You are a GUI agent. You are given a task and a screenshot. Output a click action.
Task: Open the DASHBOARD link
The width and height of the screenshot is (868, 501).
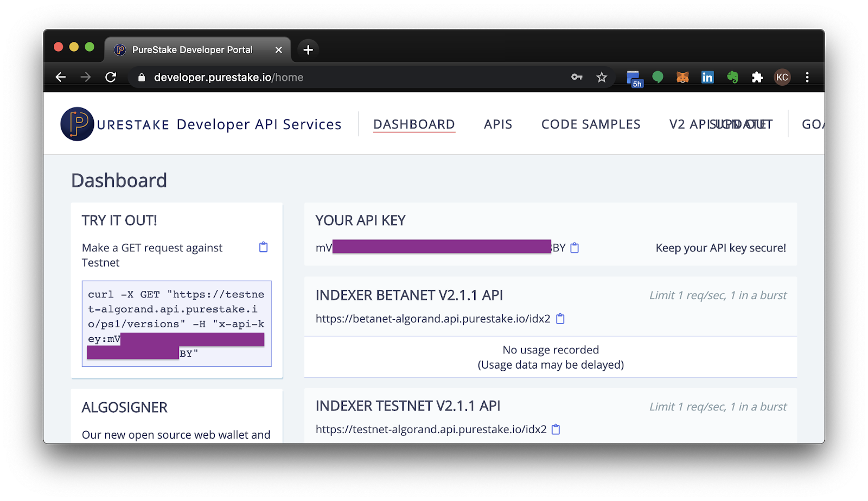click(x=414, y=124)
